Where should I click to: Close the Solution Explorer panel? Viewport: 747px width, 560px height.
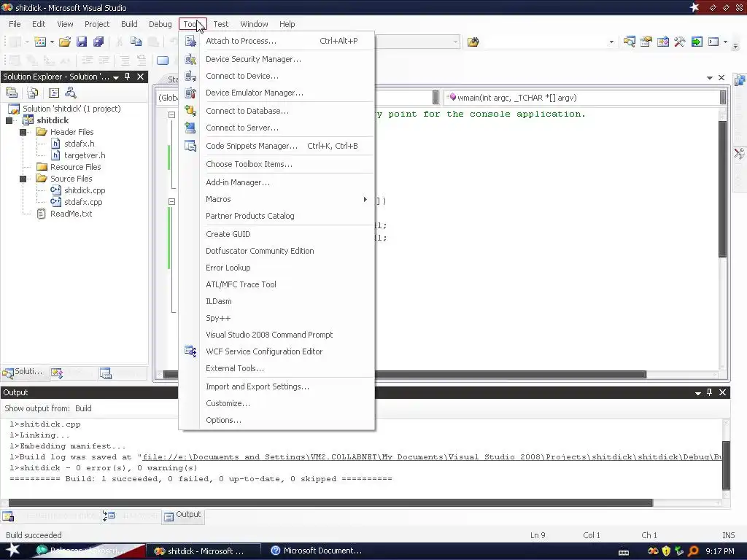click(x=141, y=77)
